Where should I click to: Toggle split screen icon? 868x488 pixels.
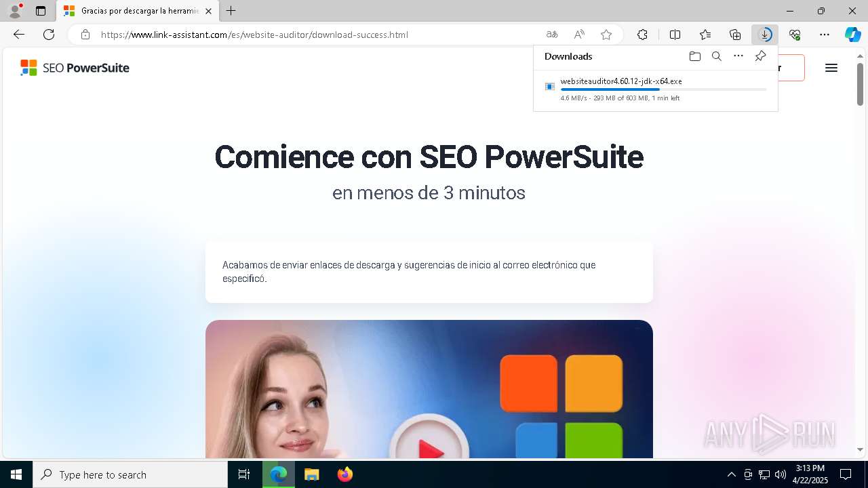pos(675,35)
